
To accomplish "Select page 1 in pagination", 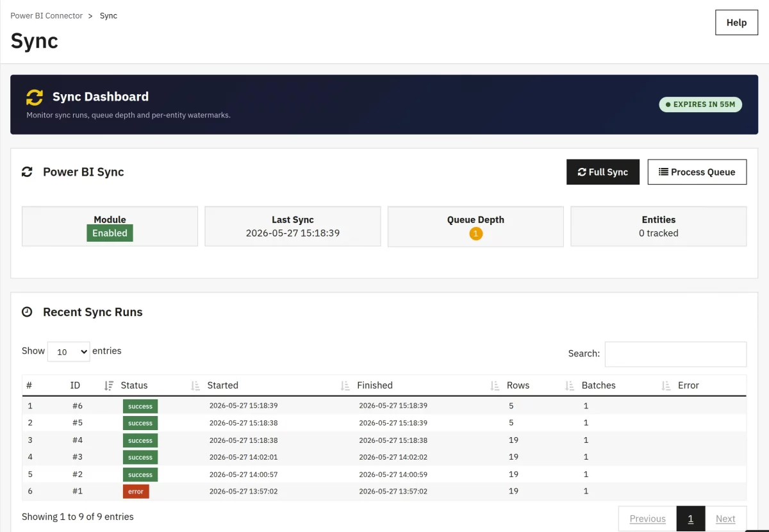I will [x=691, y=519].
